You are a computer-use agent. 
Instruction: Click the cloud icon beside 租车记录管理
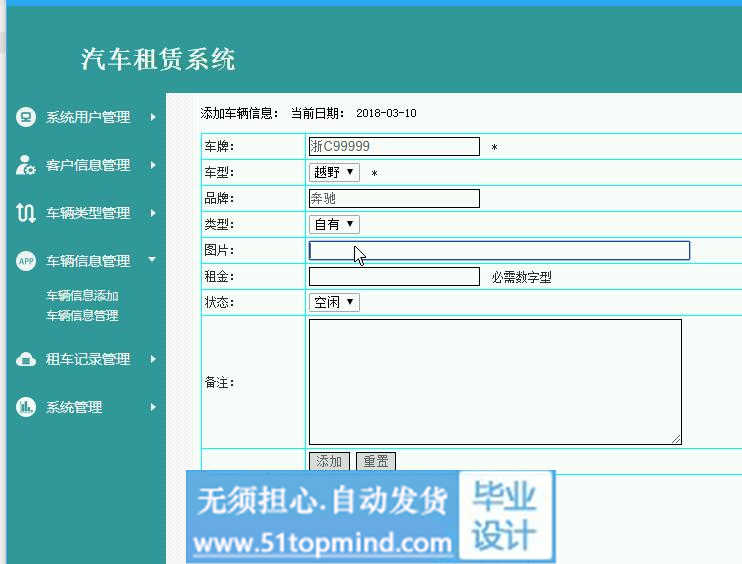[26, 359]
